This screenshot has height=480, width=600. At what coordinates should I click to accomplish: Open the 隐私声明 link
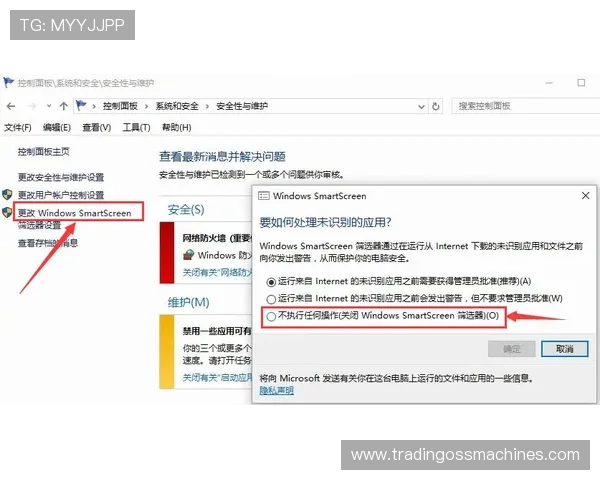[277, 390]
